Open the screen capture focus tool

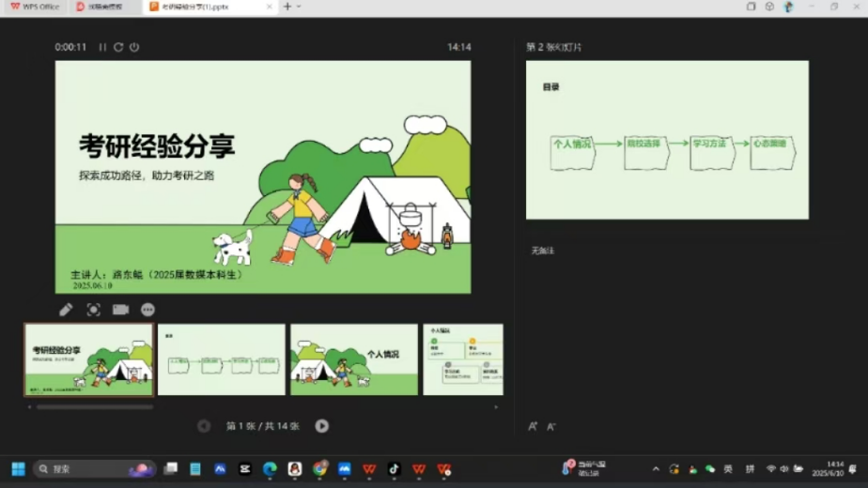point(94,310)
